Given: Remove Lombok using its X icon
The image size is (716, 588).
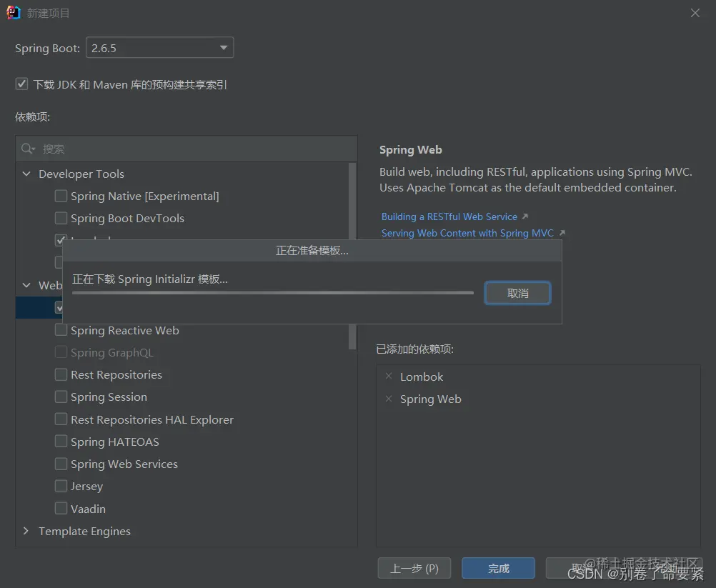Looking at the screenshot, I should tap(389, 377).
